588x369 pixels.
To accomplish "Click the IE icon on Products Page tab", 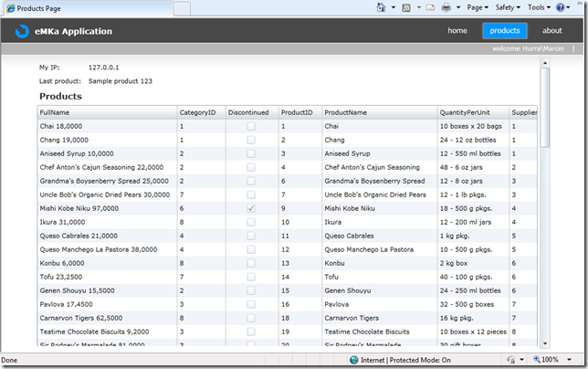I will 11,8.
